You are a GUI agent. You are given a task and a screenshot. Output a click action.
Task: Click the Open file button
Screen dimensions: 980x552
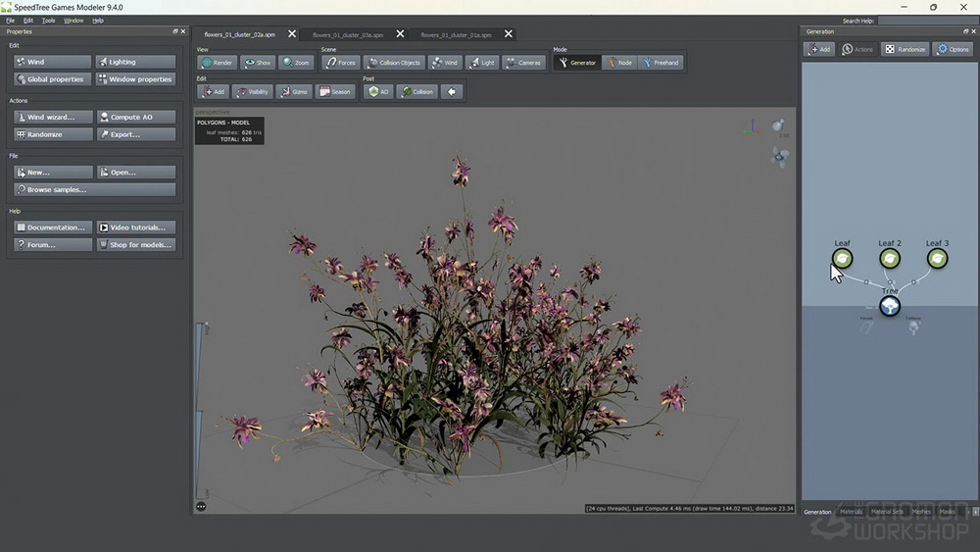[136, 172]
